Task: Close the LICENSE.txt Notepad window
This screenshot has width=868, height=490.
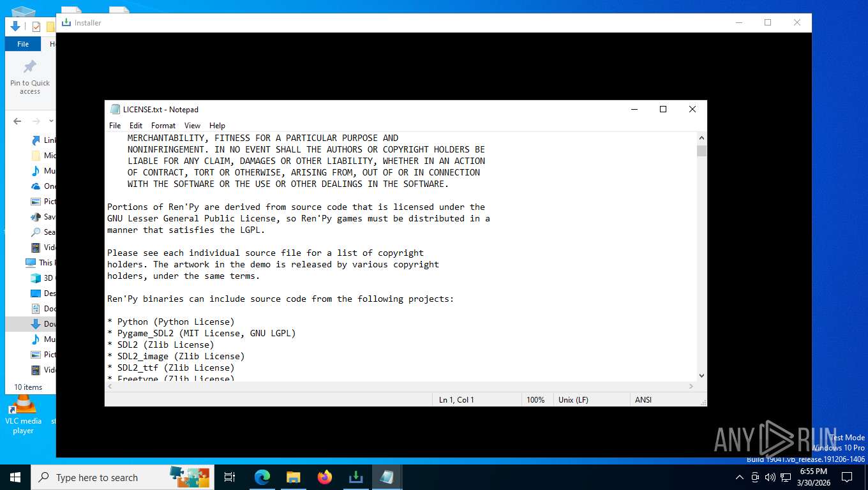Action: tap(692, 109)
